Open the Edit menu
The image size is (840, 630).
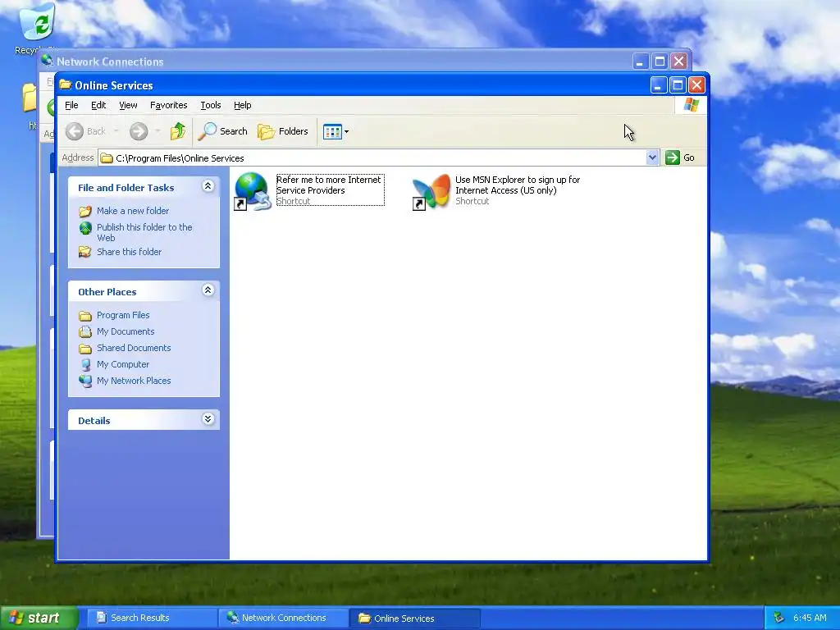coord(98,105)
